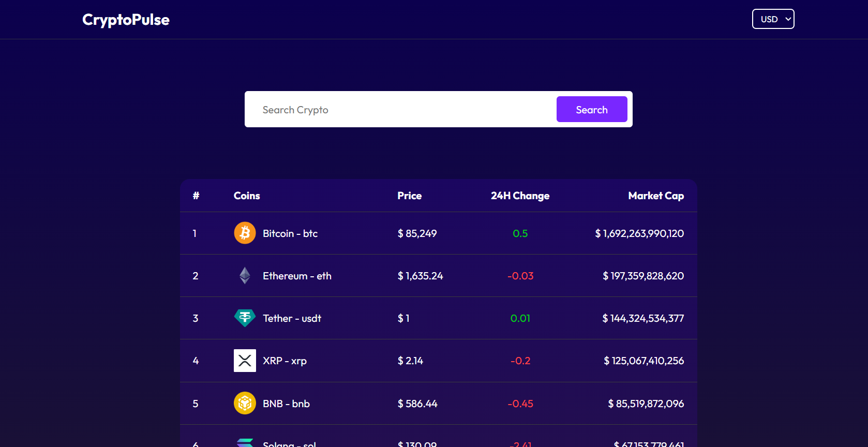The width and height of the screenshot is (868, 447).
Task: Click Bitcoin 24H change 0.5
Action: click(520, 233)
